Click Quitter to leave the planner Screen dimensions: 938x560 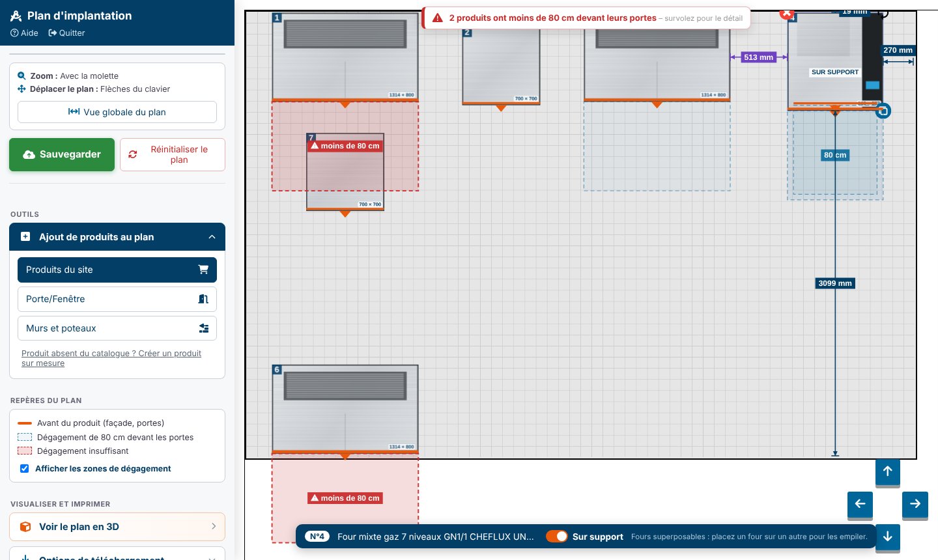tap(66, 33)
